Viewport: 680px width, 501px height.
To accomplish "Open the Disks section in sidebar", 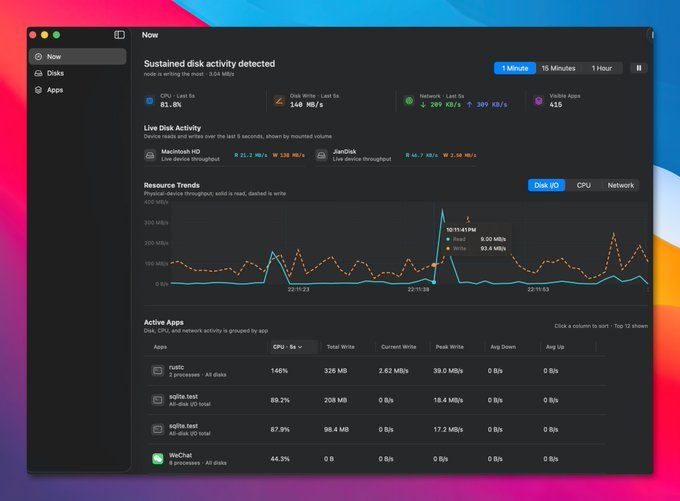I will pyautogui.click(x=78, y=73).
